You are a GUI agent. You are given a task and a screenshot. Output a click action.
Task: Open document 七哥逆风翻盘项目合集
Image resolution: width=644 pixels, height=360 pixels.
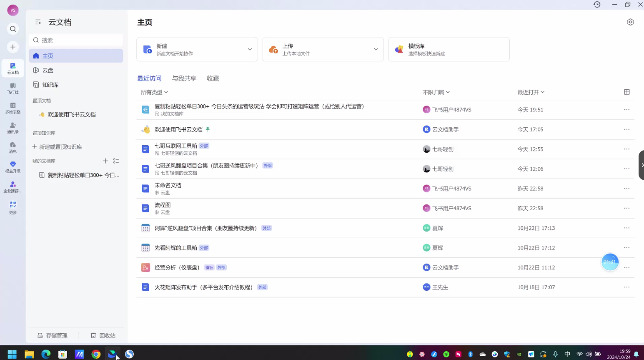pyautogui.click(x=206, y=166)
